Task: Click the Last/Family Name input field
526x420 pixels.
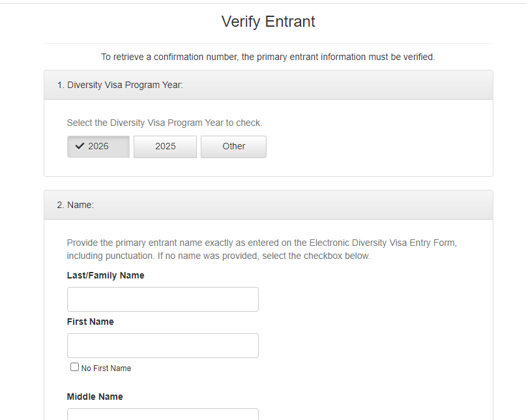Action: click(163, 299)
